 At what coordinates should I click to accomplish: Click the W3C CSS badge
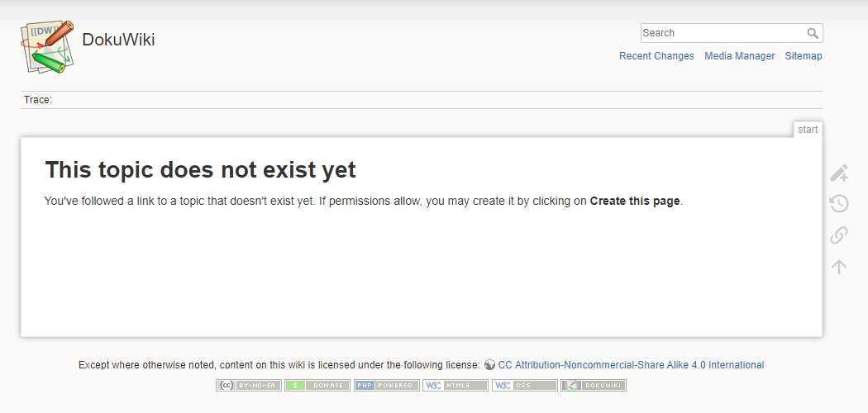click(x=524, y=386)
